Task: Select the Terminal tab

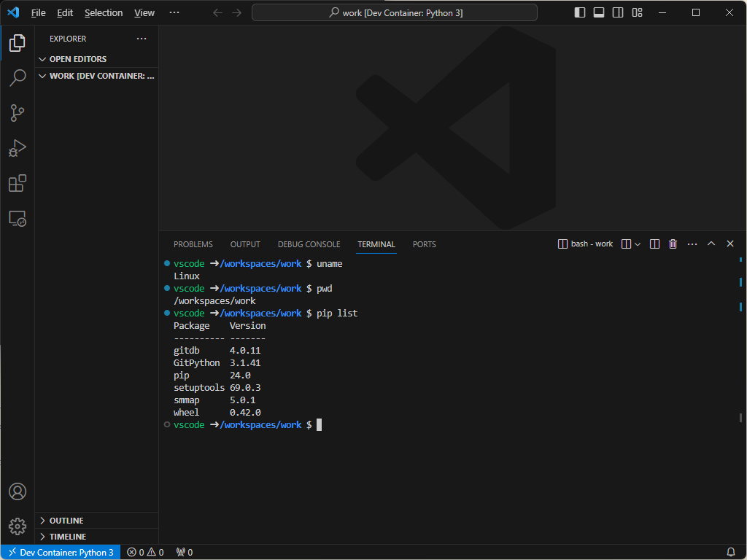Action: coord(376,244)
